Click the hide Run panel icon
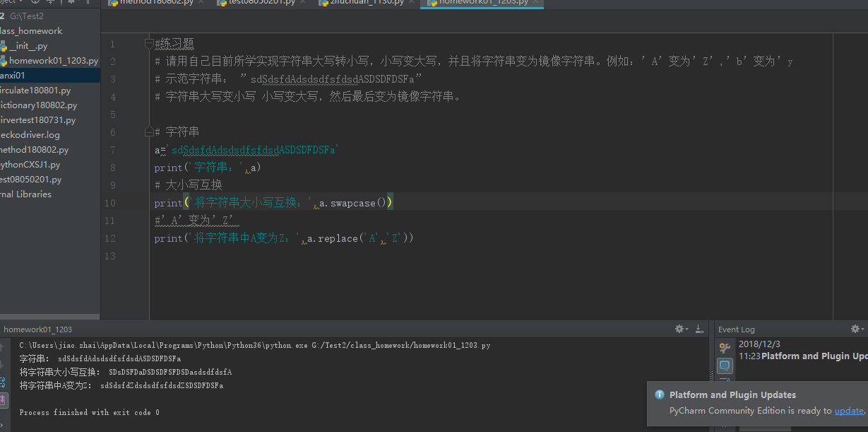 tap(699, 329)
